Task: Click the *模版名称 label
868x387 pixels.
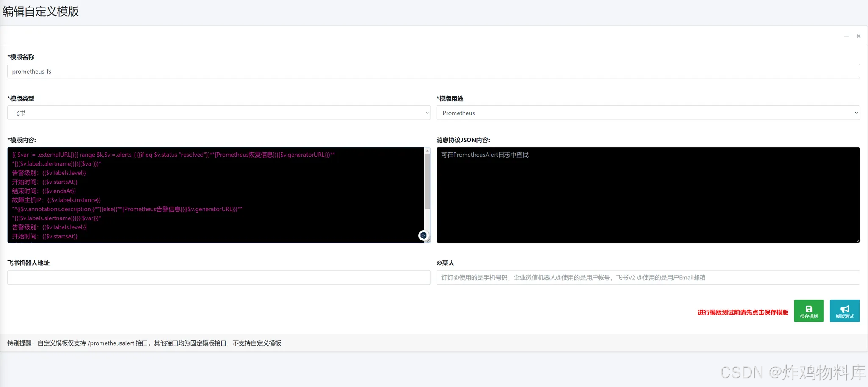Action: pyautogui.click(x=21, y=57)
